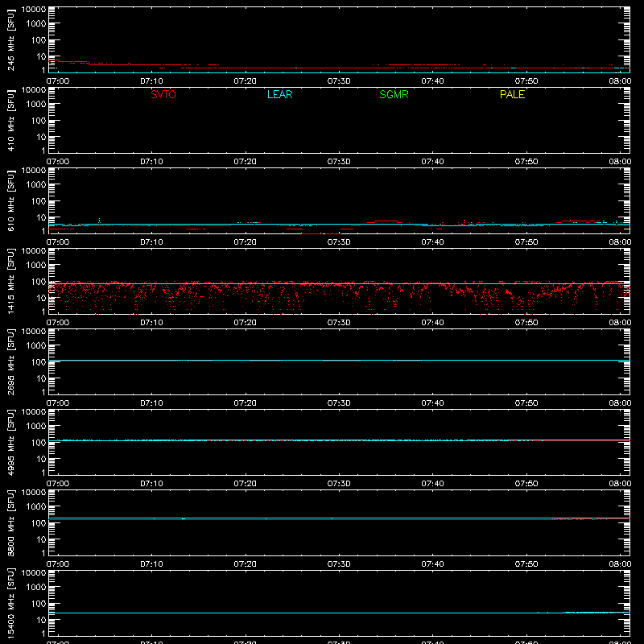Click 08:00 label under the 610 MHz panel
This screenshot has height=644, width=644.
(x=620, y=242)
